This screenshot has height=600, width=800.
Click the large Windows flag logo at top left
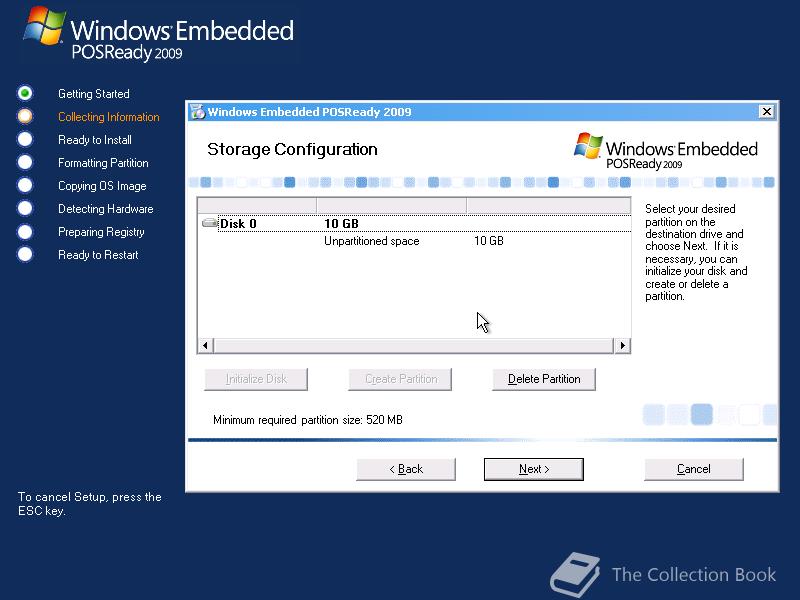(44, 26)
